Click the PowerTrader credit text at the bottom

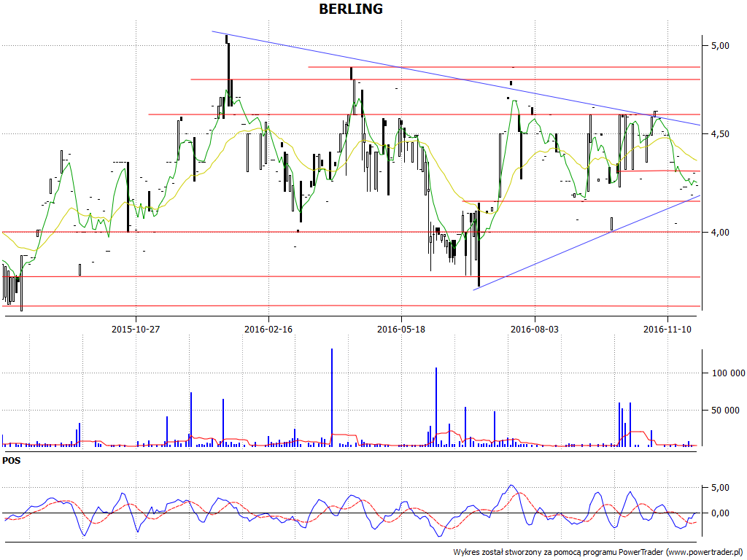(x=599, y=553)
